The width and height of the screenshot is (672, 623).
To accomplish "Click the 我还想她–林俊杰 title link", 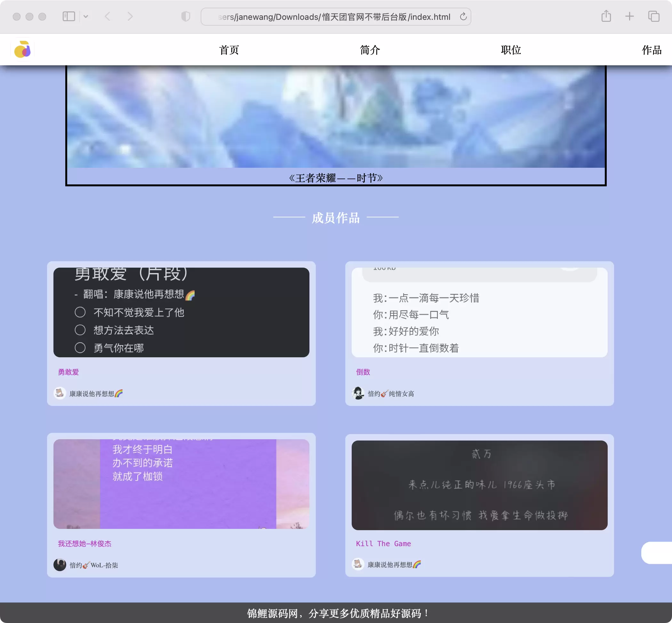I will pos(84,543).
